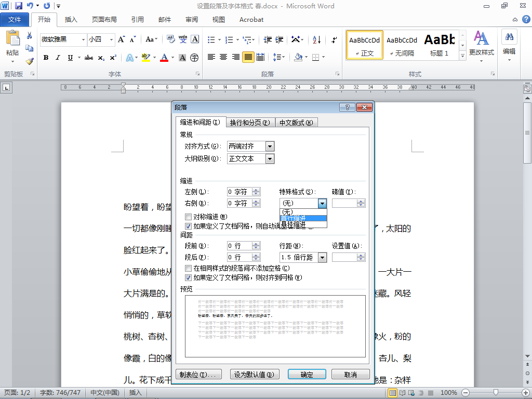Center text in ribbon

[x=223, y=57]
